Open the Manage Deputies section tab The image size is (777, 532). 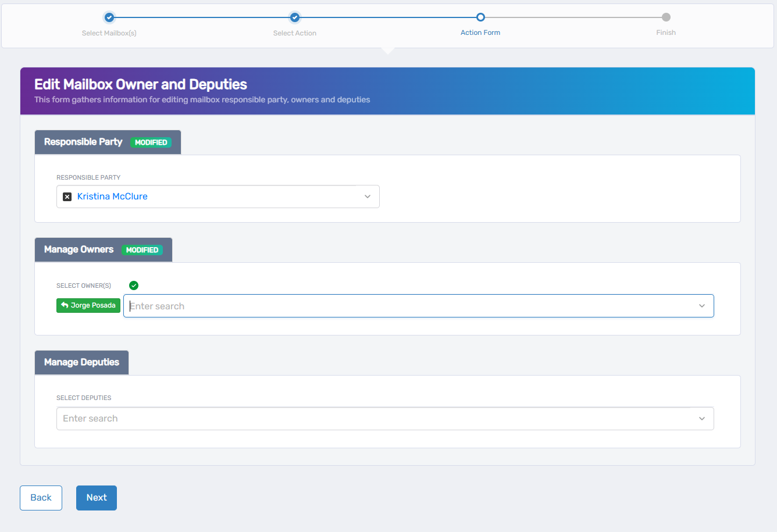81,362
